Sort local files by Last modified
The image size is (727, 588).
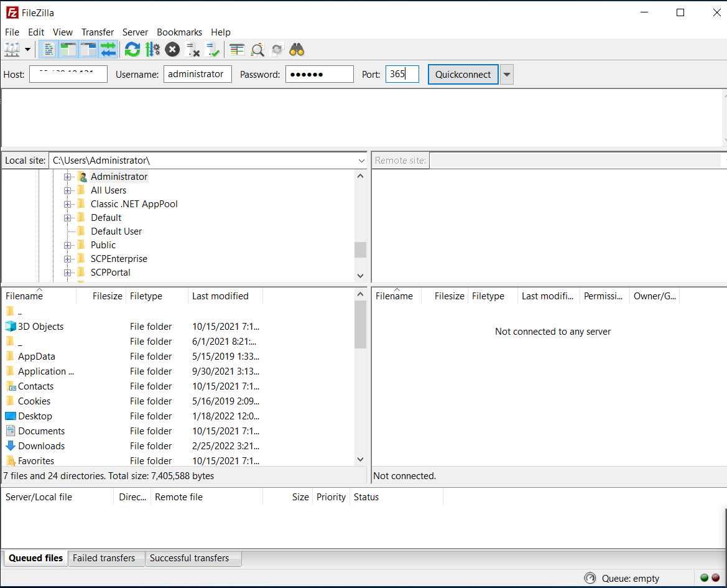pos(225,296)
